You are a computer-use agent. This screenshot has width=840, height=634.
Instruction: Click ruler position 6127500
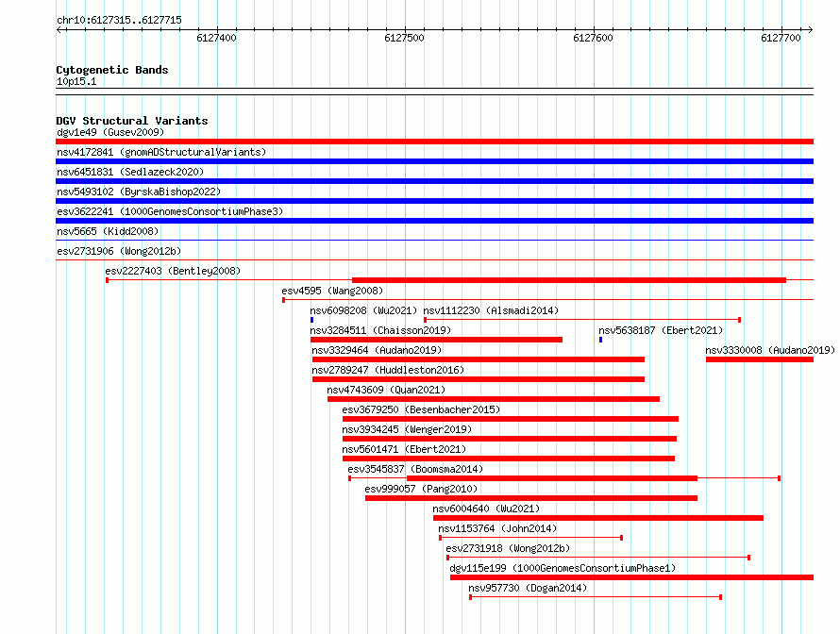coord(405,38)
